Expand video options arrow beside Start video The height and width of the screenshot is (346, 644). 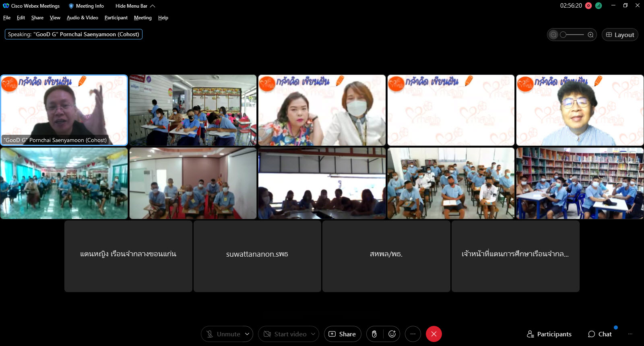pos(313,334)
